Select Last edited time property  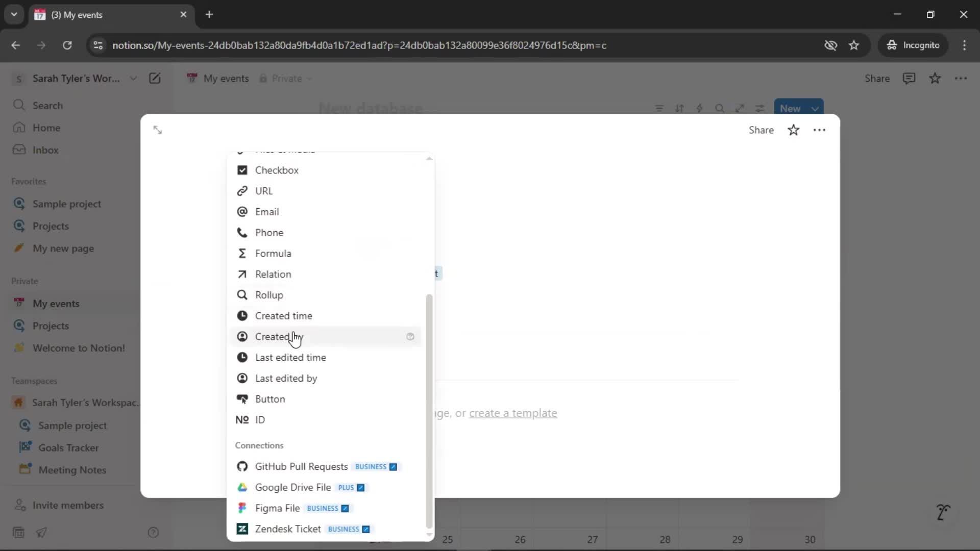(325, 358)
